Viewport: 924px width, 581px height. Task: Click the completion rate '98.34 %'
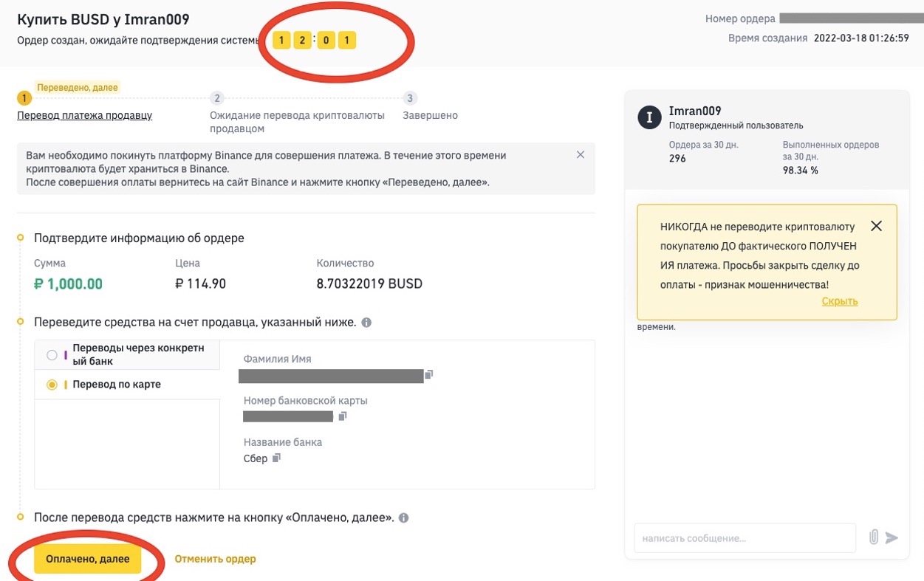(x=801, y=171)
